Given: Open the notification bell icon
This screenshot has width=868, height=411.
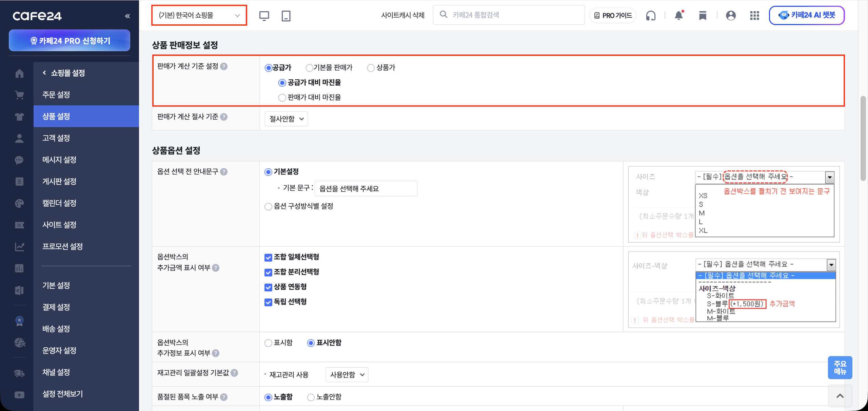Looking at the screenshot, I should (679, 15).
